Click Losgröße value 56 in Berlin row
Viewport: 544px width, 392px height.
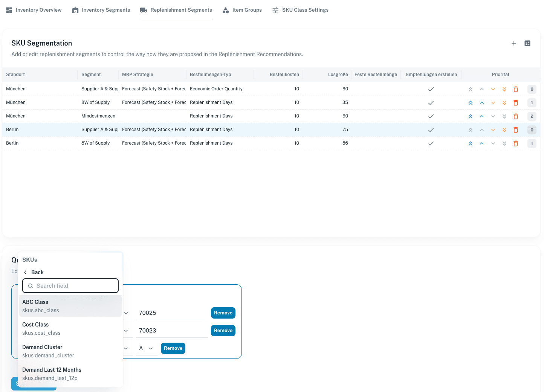pos(345,143)
